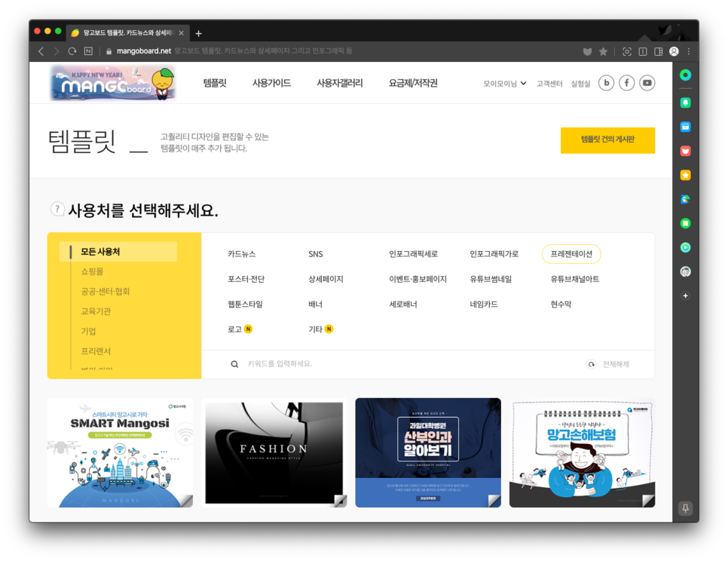Click the screen capture icon in toolbar

click(627, 51)
